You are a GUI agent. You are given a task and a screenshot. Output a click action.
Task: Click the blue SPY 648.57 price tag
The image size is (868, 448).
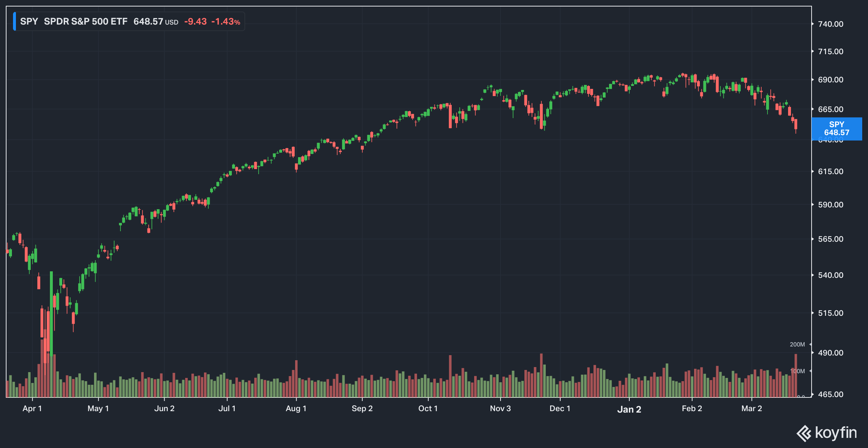coord(837,129)
